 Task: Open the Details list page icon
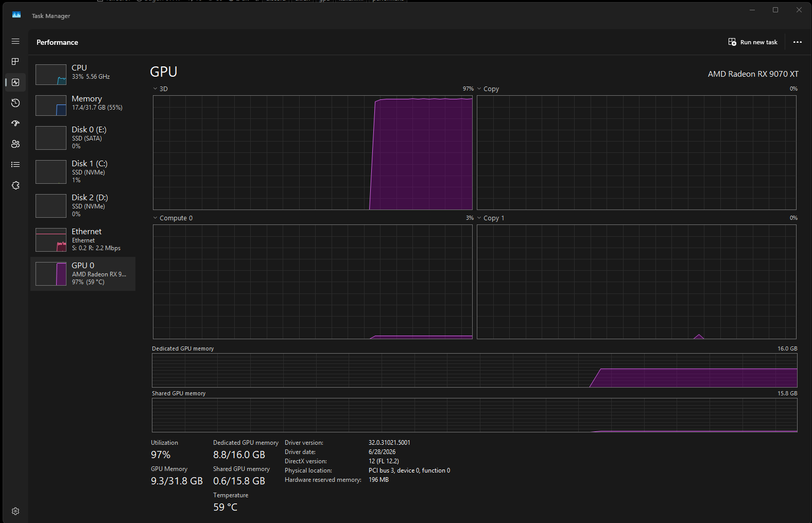pyautogui.click(x=15, y=165)
